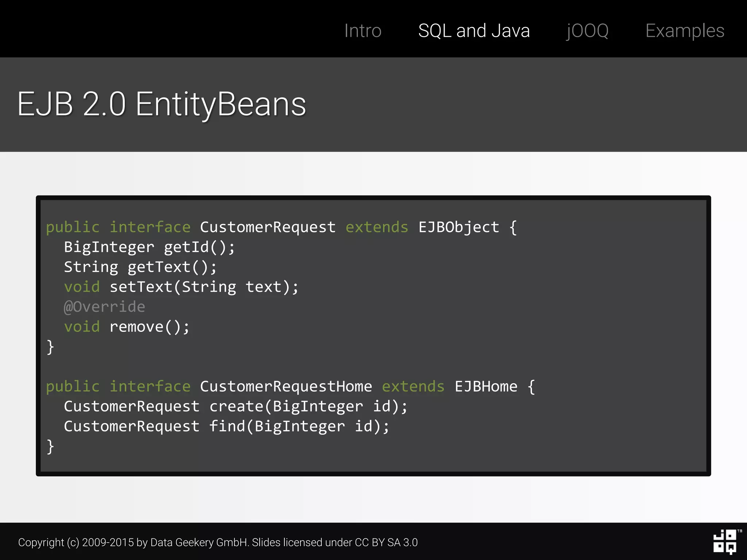The height and width of the screenshot is (560, 747).
Task: Click the CustomerRequestHome interface name
Action: [286, 386]
